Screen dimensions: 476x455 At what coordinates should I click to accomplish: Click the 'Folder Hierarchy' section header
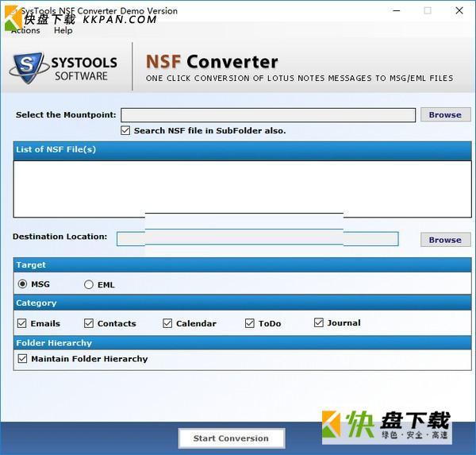242,343
